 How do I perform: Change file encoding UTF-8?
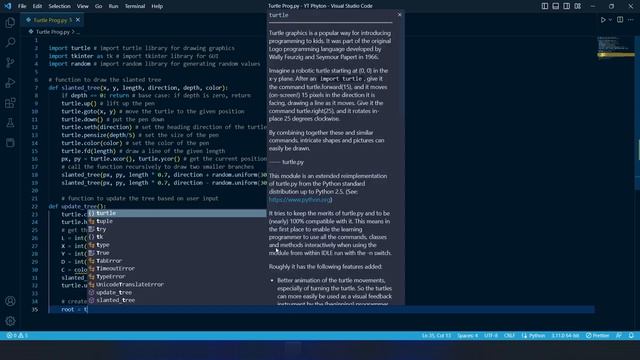(x=491, y=336)
